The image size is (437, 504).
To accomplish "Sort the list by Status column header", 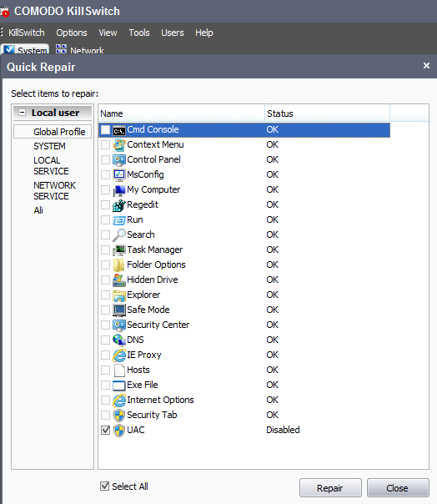I will (327, 113).
